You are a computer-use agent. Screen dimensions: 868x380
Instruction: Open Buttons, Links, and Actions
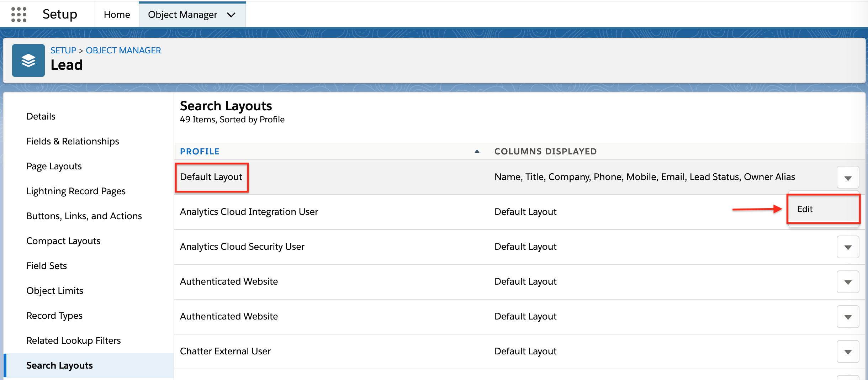point(84,216)
